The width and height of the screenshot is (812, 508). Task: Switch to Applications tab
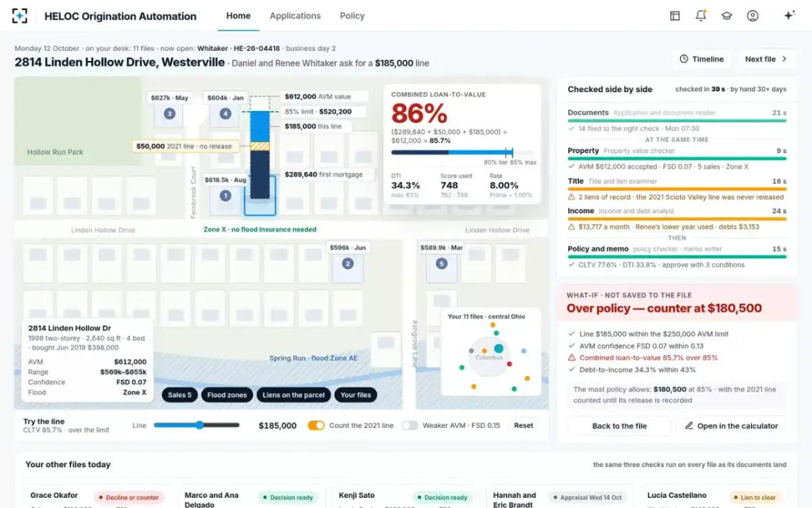[295, 16]
